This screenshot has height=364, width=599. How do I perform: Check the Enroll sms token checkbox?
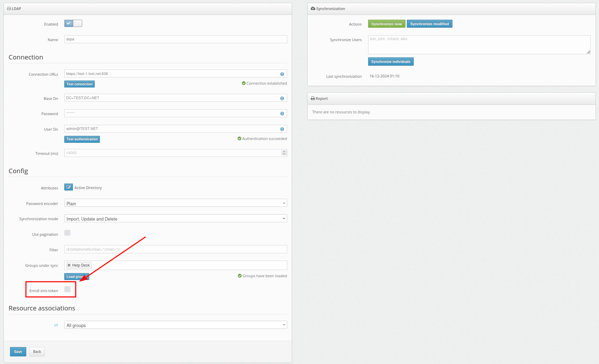pos(67,289)
